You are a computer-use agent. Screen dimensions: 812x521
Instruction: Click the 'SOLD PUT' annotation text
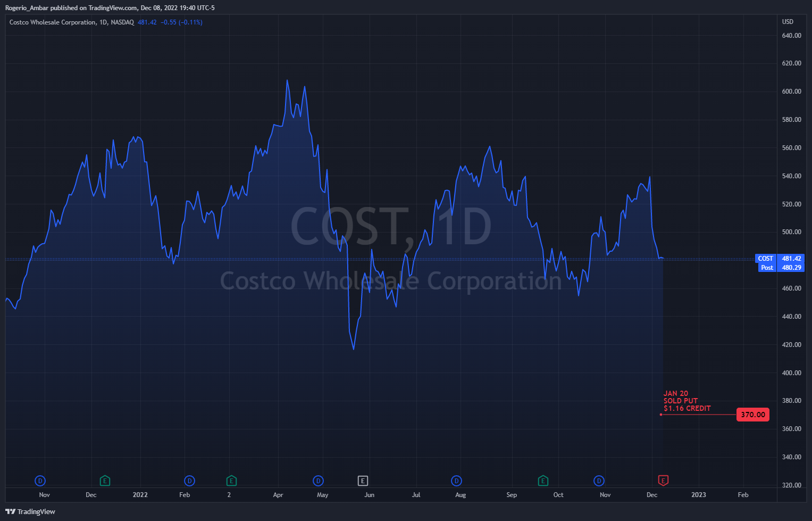(681, 401)
